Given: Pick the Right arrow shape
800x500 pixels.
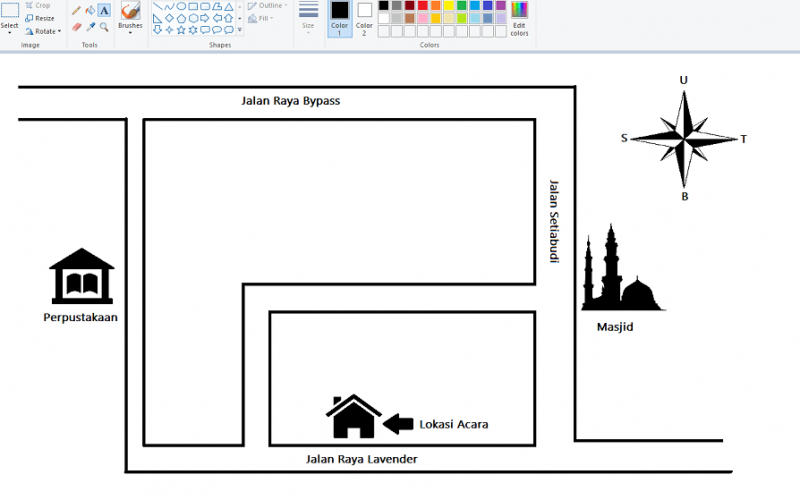Looking at the screenshot, I should [x=205, y=18].
